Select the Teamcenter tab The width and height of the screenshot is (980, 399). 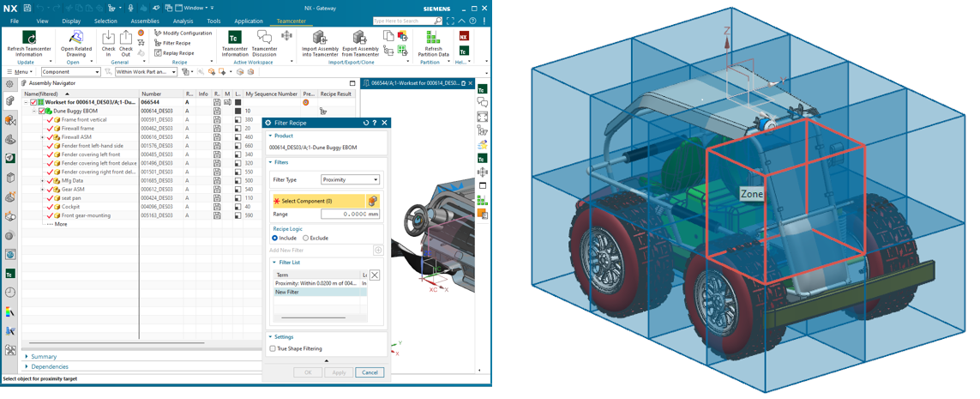tap(291, 21)
